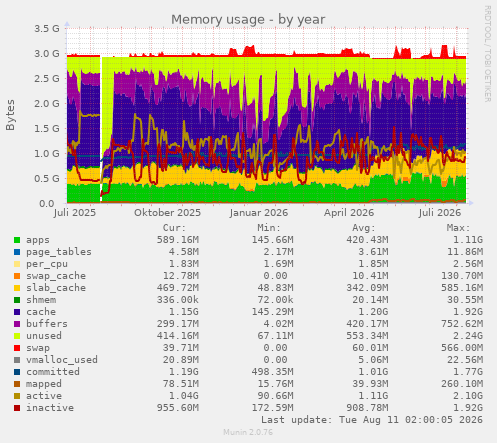Click the 'Munin 2.0.76' version text
Screen dimensions: 497x443
[248, 433]
